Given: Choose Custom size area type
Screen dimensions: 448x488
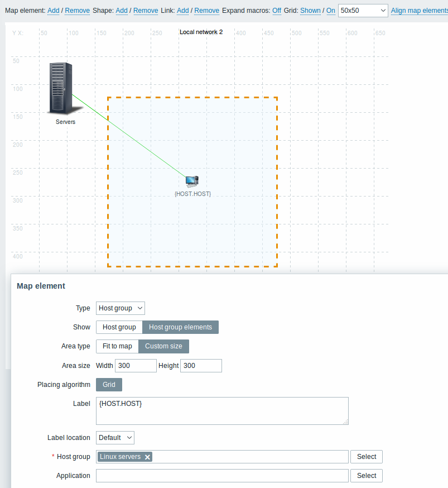Looking at the screenshot, I should pyautogui.click(x=163, y=346).
